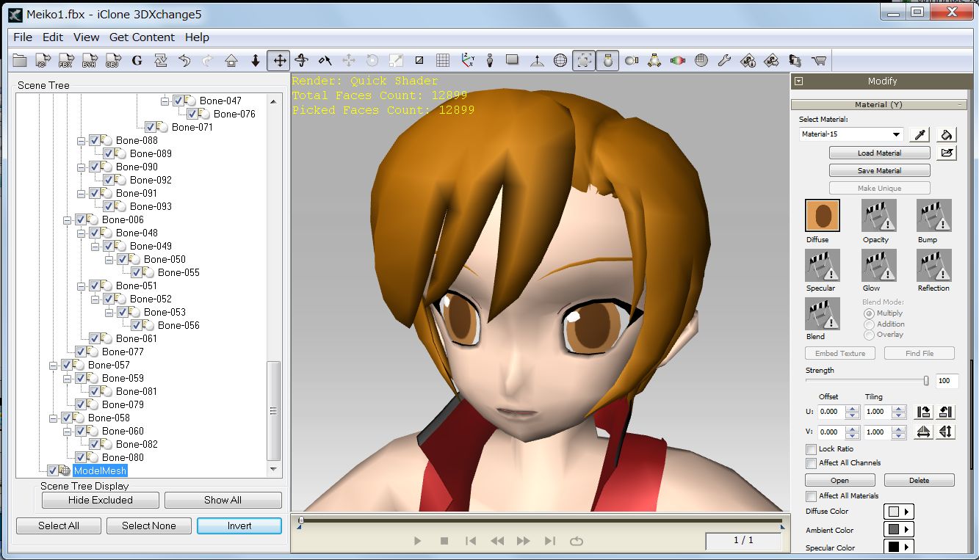Click the FBX import toolbar icon
This screenshot has height=560, width=979.
[66, 60]
